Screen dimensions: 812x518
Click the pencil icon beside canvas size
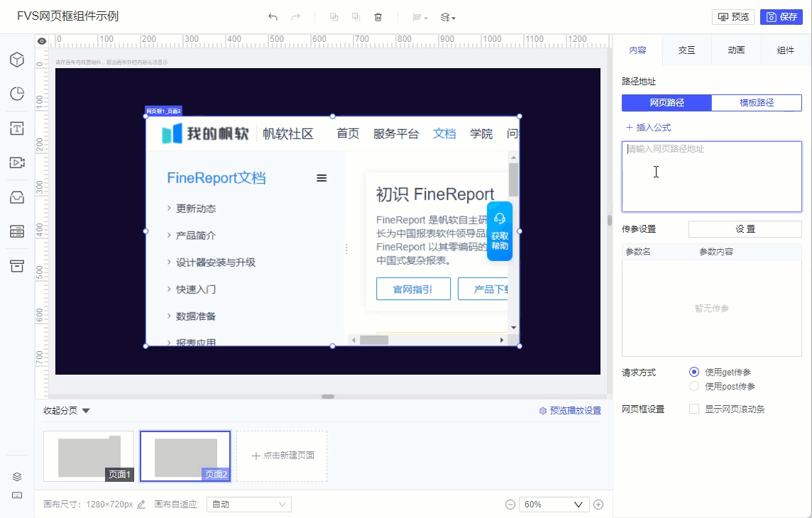point(141,504)
